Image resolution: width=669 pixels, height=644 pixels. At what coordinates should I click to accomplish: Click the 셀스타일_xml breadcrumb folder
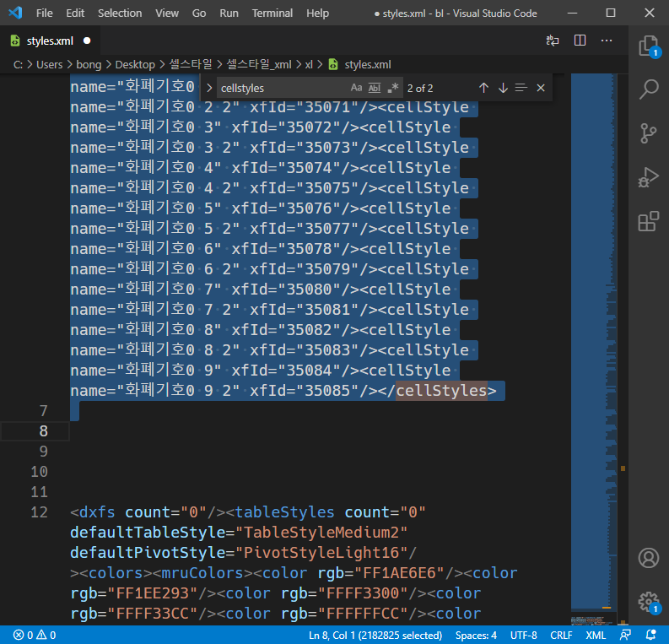coord(259,64)
